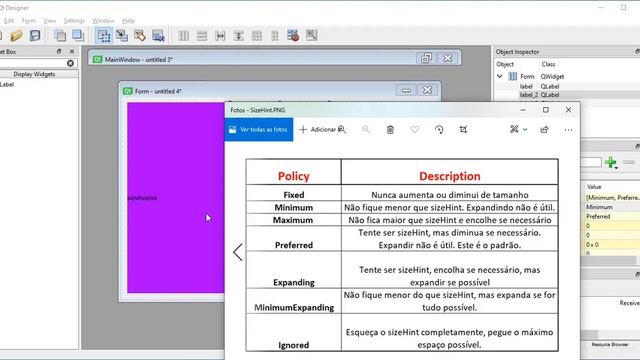Switch to the Resource Browser tab

[x=610, y=344]
